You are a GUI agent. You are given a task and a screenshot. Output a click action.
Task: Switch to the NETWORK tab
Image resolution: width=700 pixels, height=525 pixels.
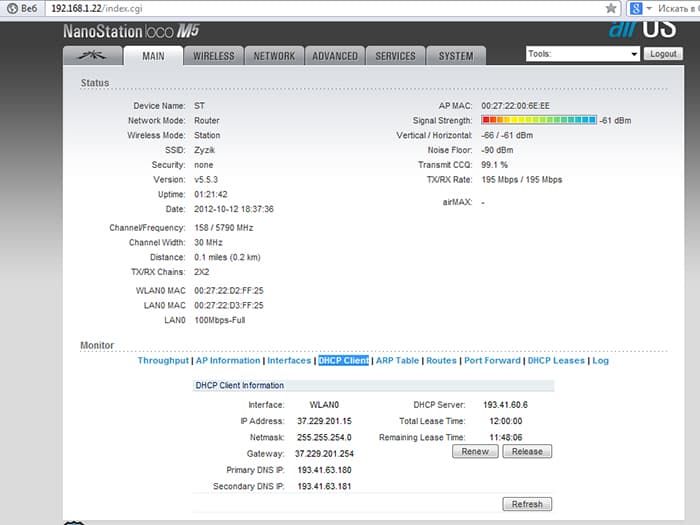[x=273, y=56]
